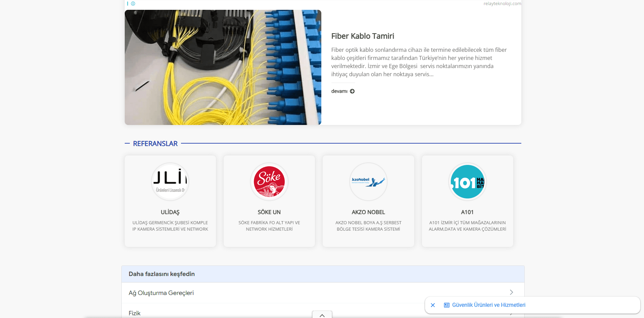Open the Fiber Kablo Tamiri heading
The width and height of the screenshot is (644, 318).
[x=363, y=36]
